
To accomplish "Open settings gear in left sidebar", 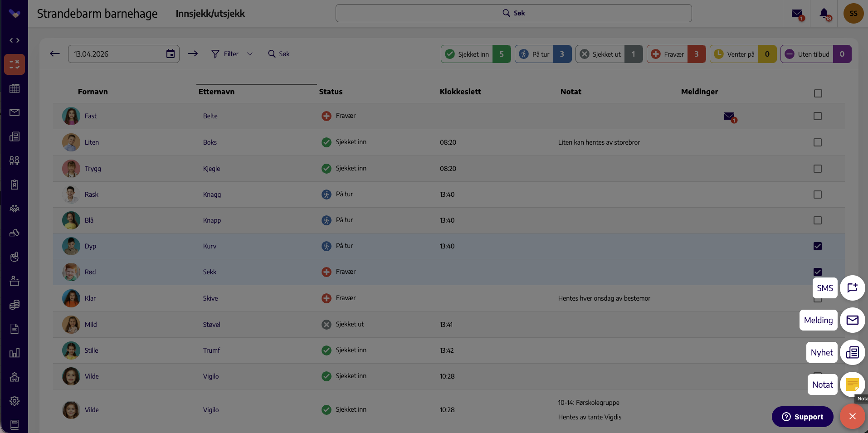I will click(15, 401).
